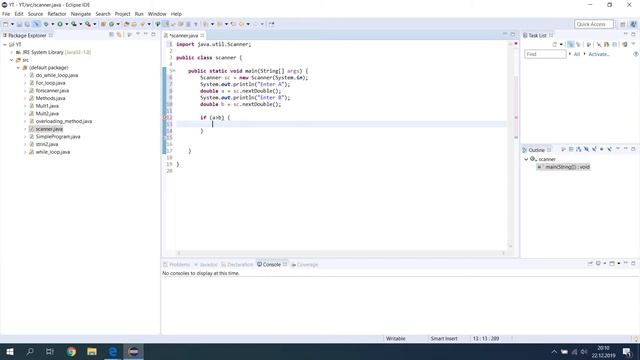Click Collapse All in Package Explorer

click(x=111, y=35)
